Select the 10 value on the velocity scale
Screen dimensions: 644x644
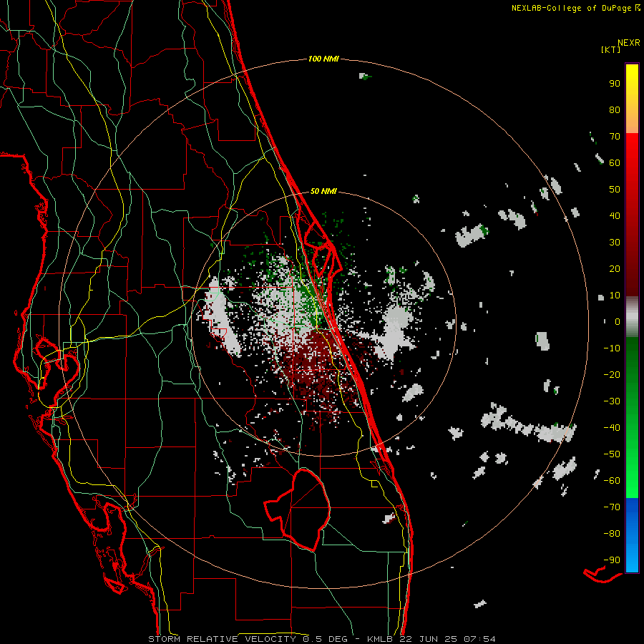[x=615, y=296]
